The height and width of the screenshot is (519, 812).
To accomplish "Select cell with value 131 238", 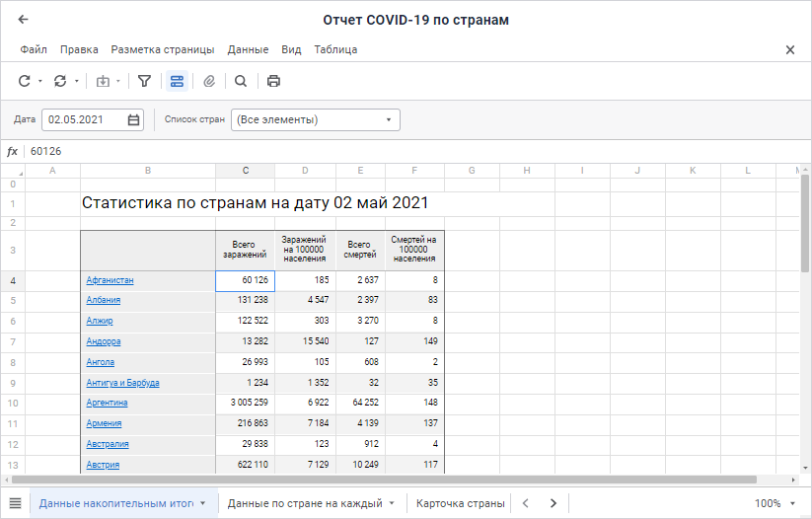I will point(246,300).
